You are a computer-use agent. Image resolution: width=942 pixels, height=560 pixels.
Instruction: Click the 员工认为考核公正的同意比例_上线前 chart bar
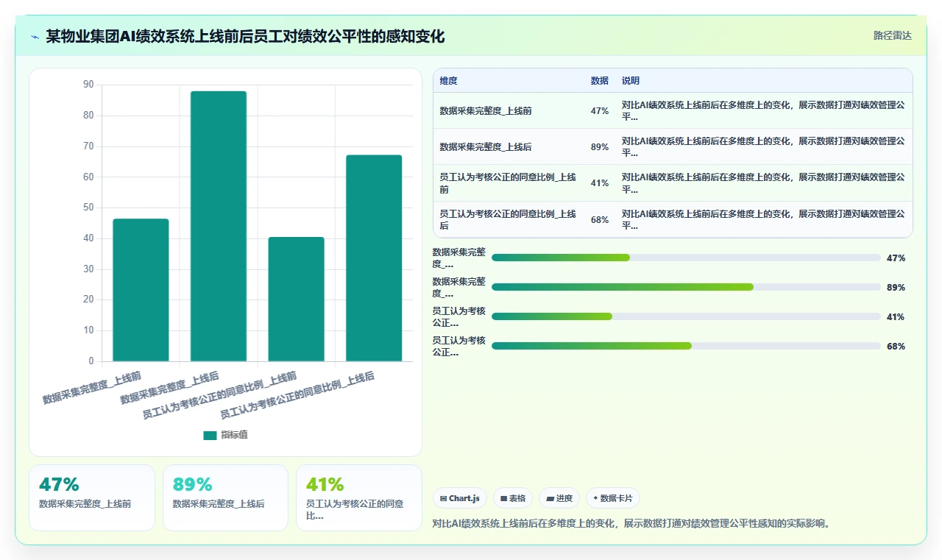[296, 299]
